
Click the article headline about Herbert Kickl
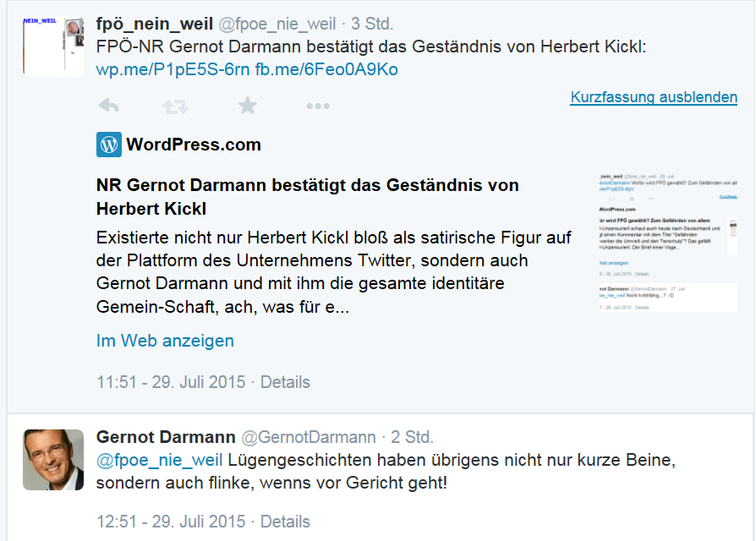click(x=307, y=196)
